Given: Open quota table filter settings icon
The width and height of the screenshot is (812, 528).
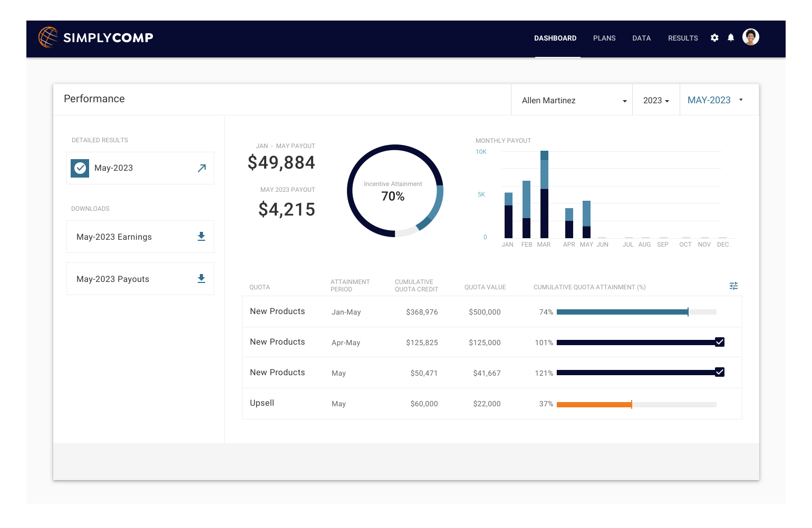Looking at the screenshot, I should 733,286.
